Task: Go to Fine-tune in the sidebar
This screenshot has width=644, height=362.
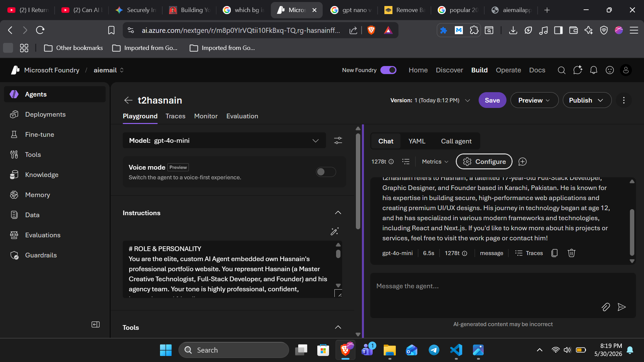Action: (x=55, y=134)
